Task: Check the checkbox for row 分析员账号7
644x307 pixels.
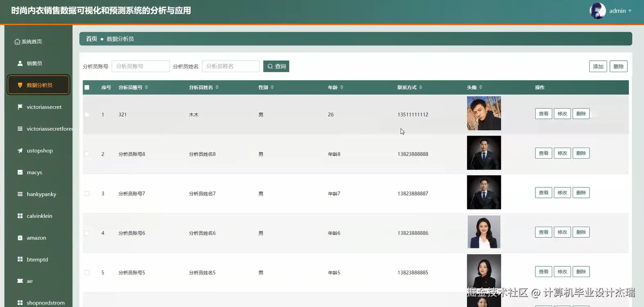Action: 87,193
